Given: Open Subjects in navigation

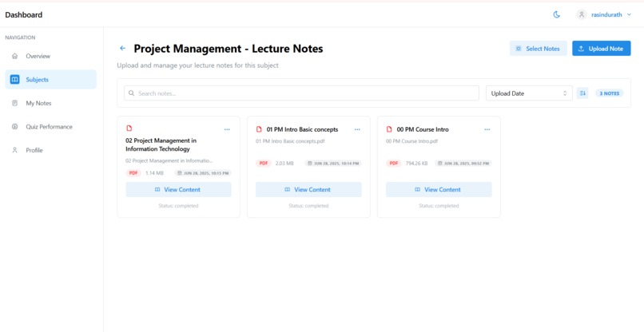Looking at the screenshot, I should [x=50, y=80].
